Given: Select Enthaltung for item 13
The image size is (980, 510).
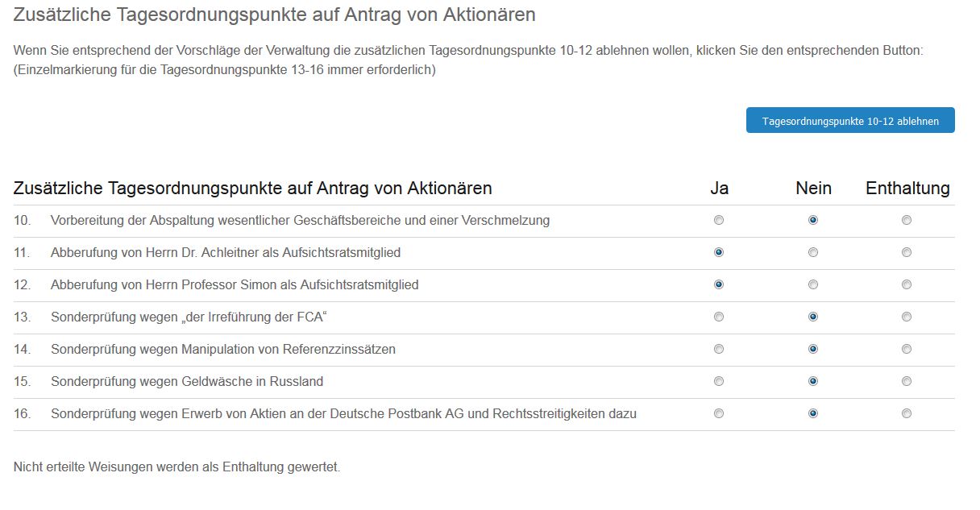Looking at the screenshot, I should coord(906,317).
